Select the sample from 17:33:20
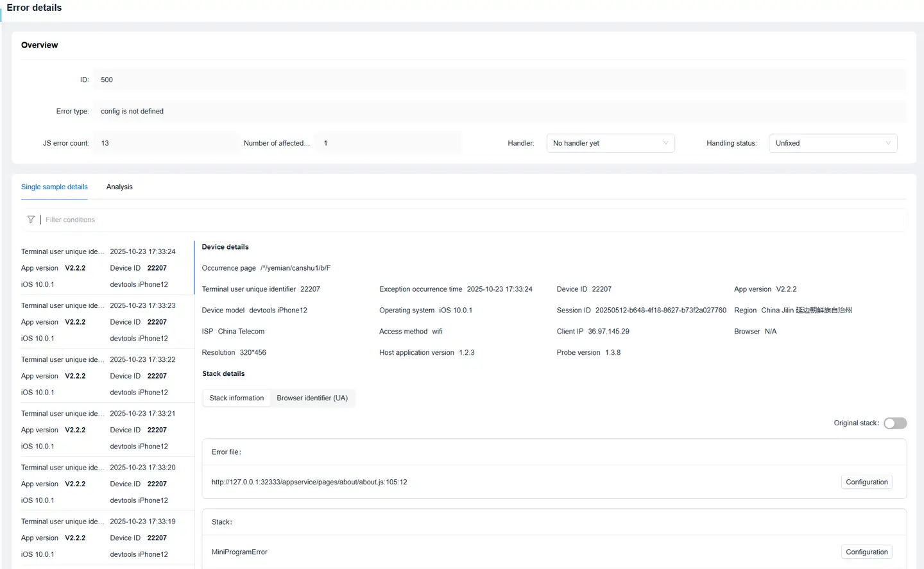The image size is (924, 569). coord(103,484)
